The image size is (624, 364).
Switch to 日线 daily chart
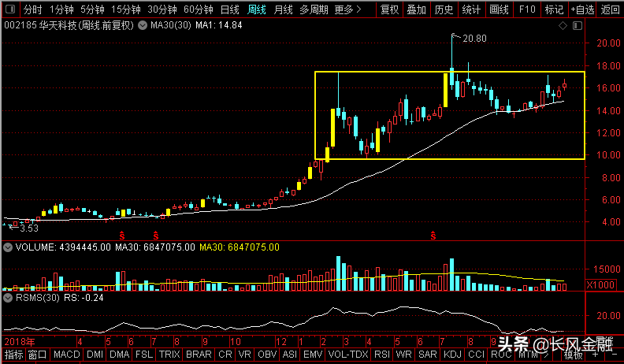(x=229, y=9)
